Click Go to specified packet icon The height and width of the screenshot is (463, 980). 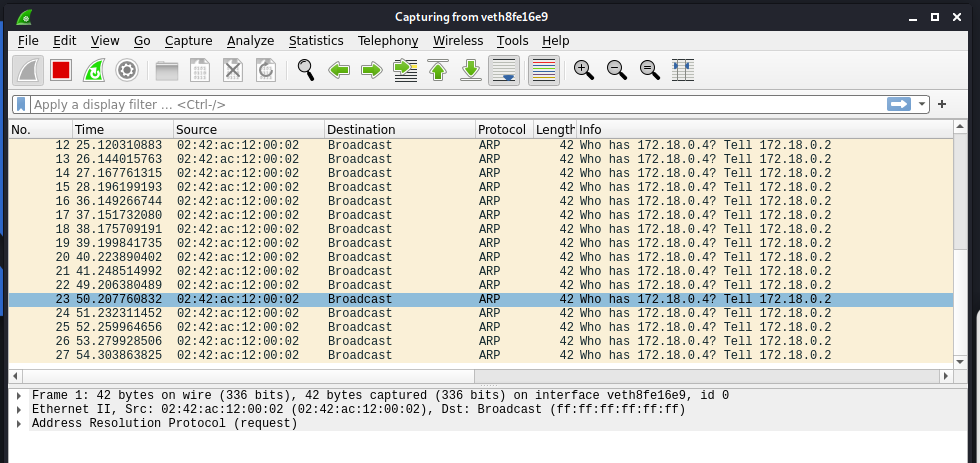click(x=405, y=71)
